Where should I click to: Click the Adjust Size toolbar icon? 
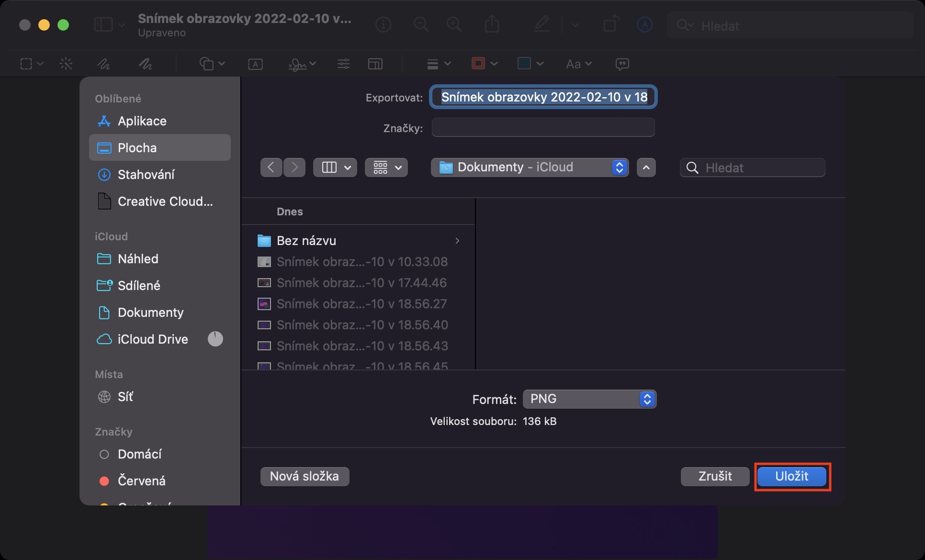375,64
